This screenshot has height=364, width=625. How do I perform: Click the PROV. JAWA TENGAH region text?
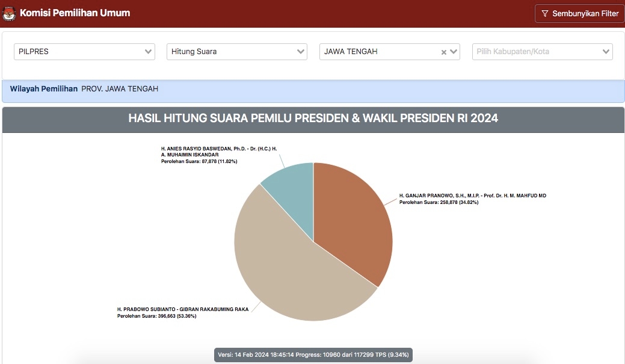(120, 89)
